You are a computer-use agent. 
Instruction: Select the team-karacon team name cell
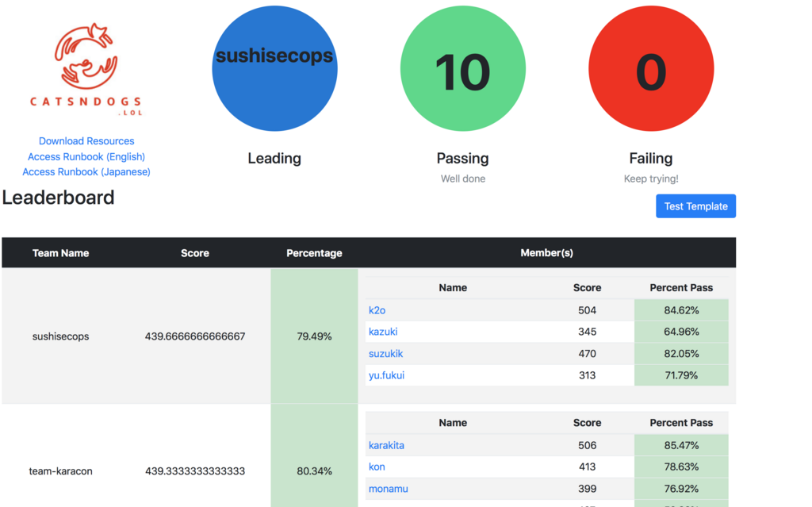pyautogui.click(x=60, y=471)
